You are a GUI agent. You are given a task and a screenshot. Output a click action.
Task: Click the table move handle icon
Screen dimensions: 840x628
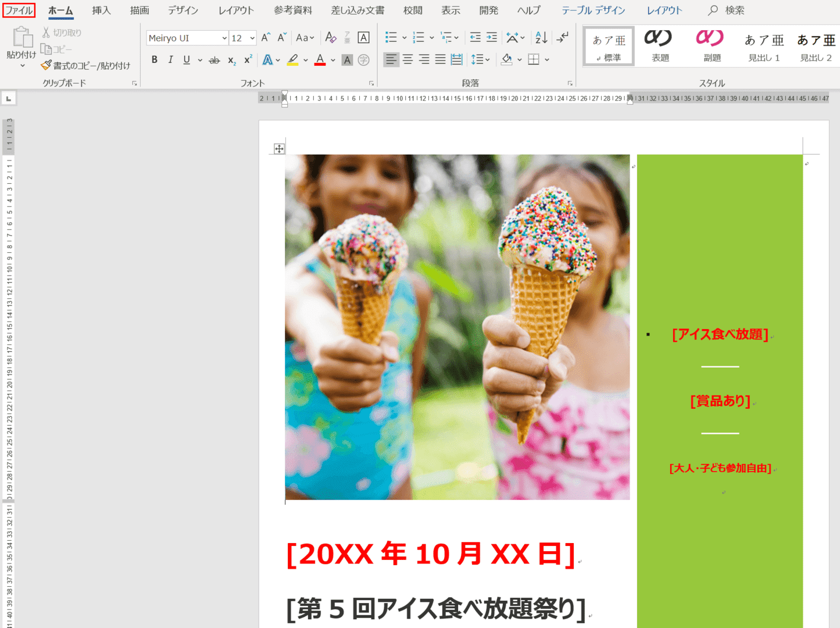(x=279, y=149)
